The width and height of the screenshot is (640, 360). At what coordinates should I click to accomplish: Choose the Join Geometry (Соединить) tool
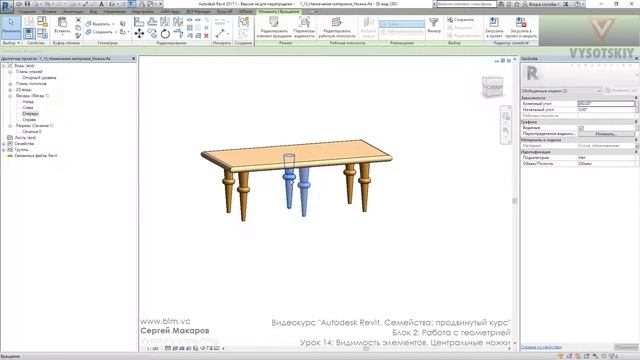(100, 32)
